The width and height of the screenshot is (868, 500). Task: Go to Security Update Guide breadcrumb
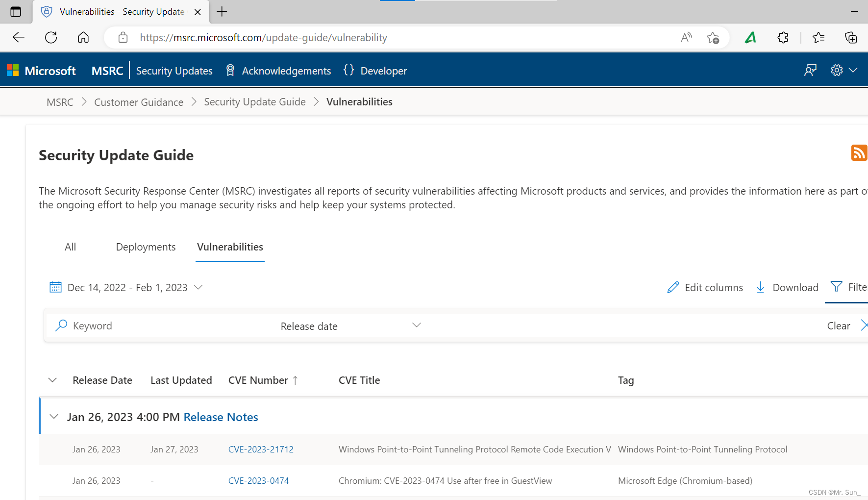(255, 102)
